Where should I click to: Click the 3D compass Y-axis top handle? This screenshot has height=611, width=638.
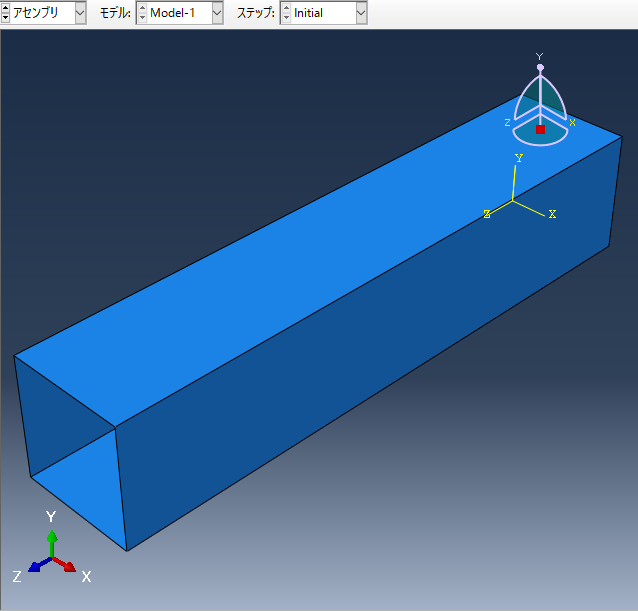pyautogui.click(x=540, y=67)
